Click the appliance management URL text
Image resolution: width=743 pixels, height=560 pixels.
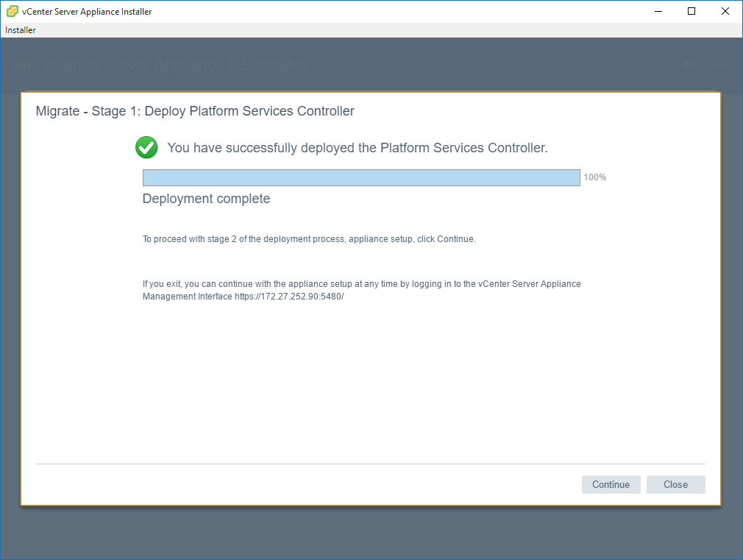[x=289, y=296]
